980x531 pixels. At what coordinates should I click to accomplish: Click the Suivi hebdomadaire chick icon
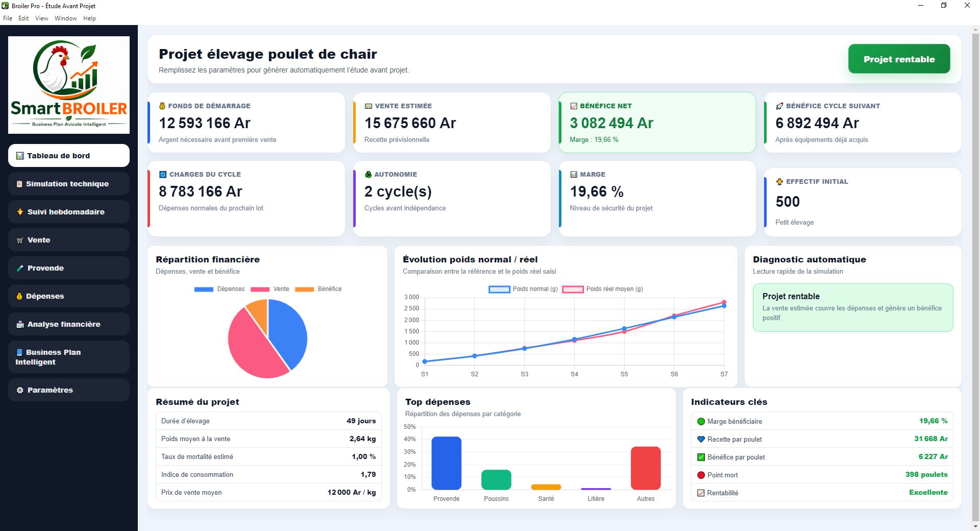(20, 212)
